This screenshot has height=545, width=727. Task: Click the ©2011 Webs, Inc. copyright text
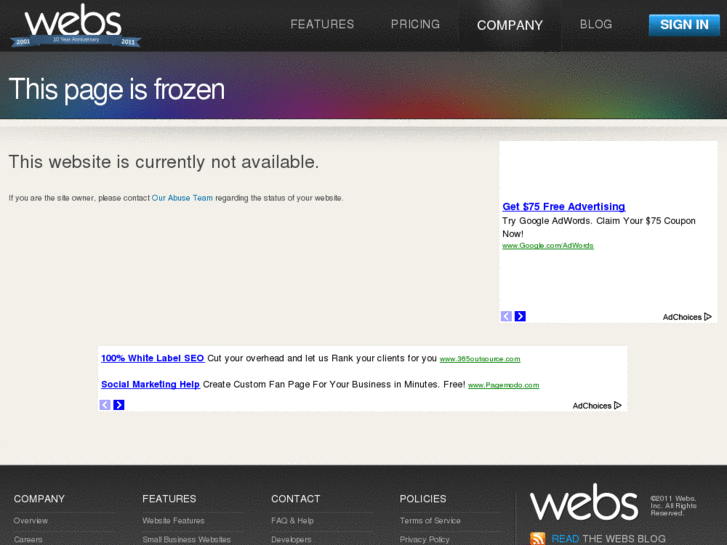[x=673, y=506]
